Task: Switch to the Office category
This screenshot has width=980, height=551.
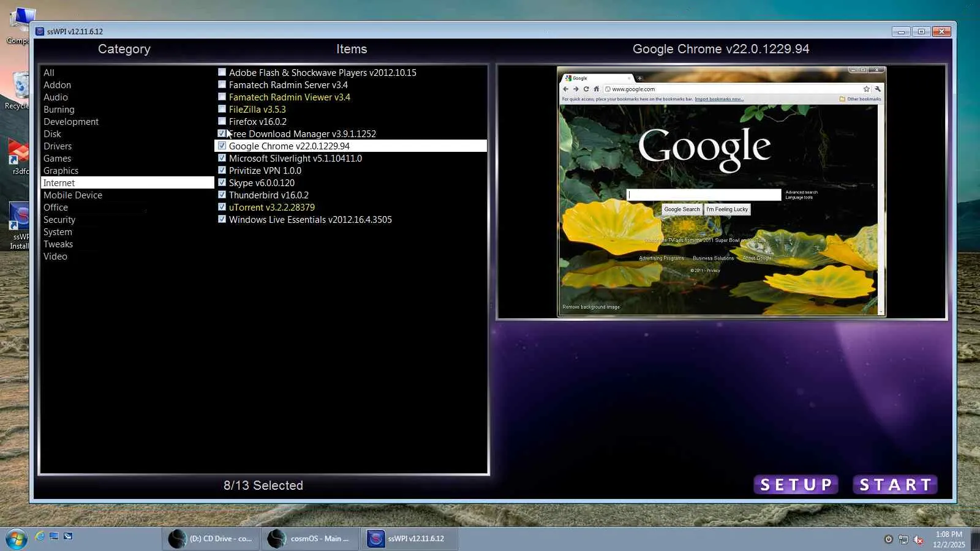Action: 56,208
